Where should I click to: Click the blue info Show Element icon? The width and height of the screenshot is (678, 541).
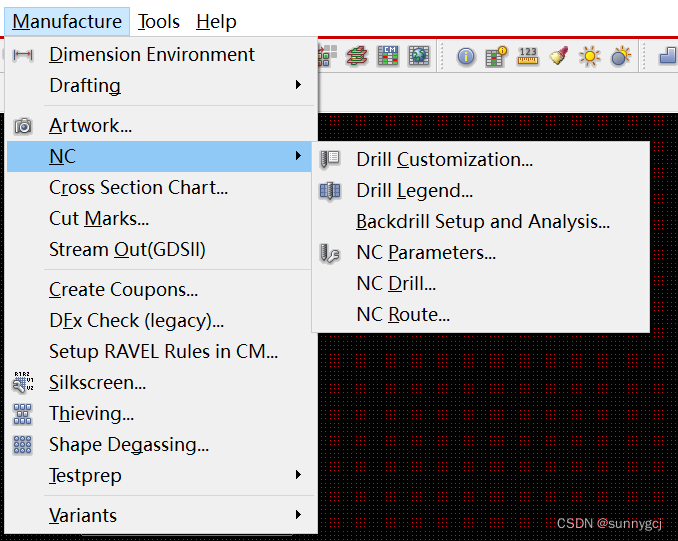[466, 57]
